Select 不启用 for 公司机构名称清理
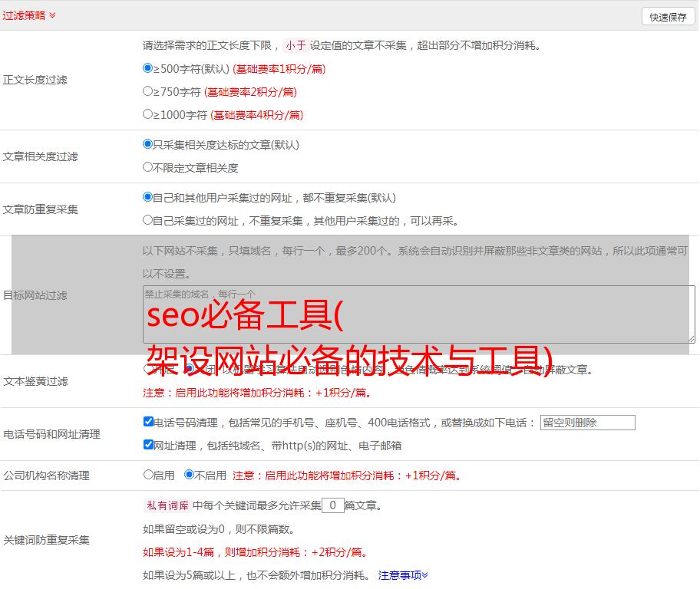The height and width of the screenshot is (589, 700). coord(189,475)
